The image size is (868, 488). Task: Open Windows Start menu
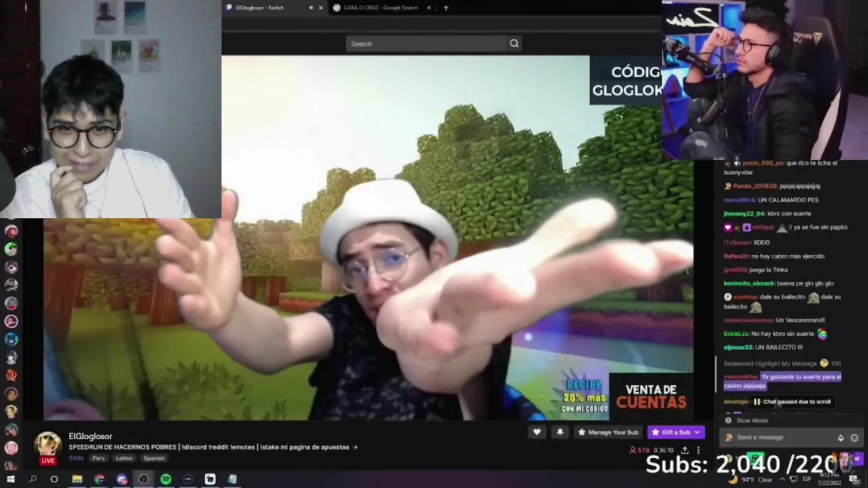(10, 479)
